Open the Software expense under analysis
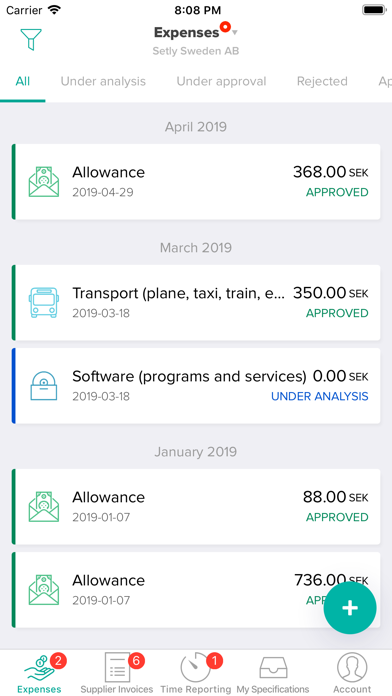Image resolution: width=392 pixels, height=696 pixels. coord(196,386)
